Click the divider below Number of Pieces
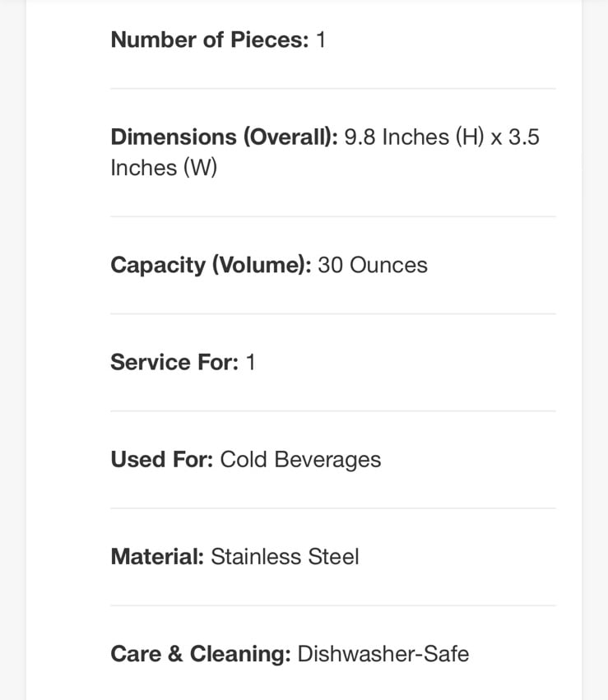 (333, 88)
